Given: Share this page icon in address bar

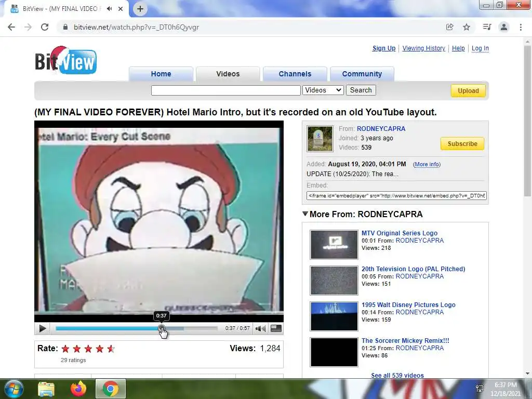Looking at the screenshot, I should click(x=449, y=27).
